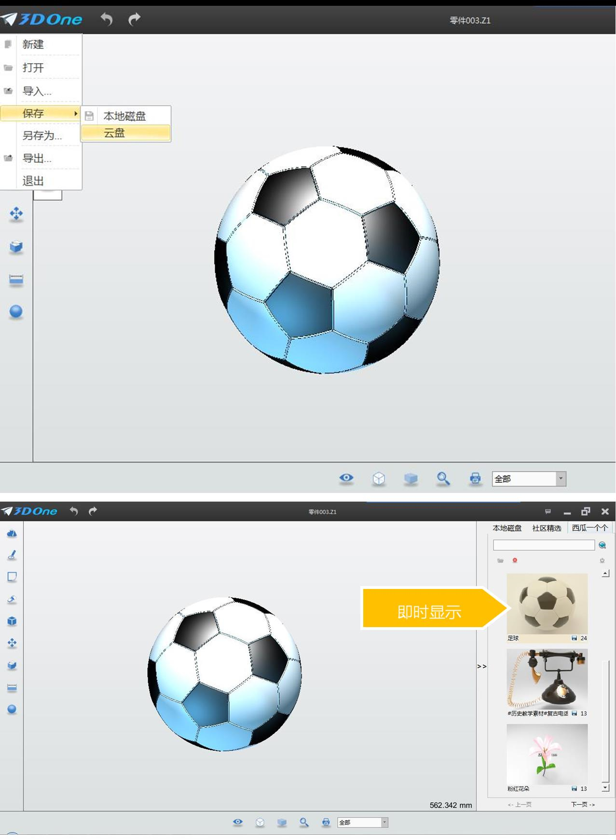Open the basic primitives shapes tool
Image resolution: width=616 pixels, height=840 pixels.
pos(12,533)
